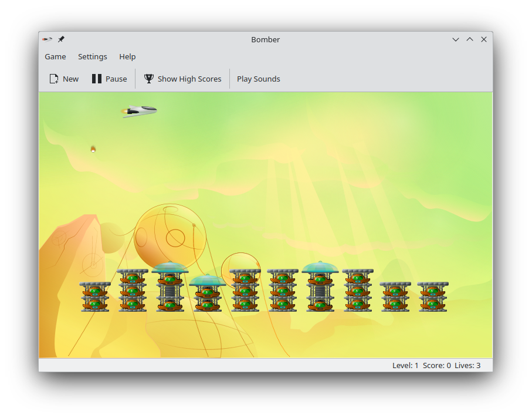Open high scores via the trophy icon

pos(149,79)
